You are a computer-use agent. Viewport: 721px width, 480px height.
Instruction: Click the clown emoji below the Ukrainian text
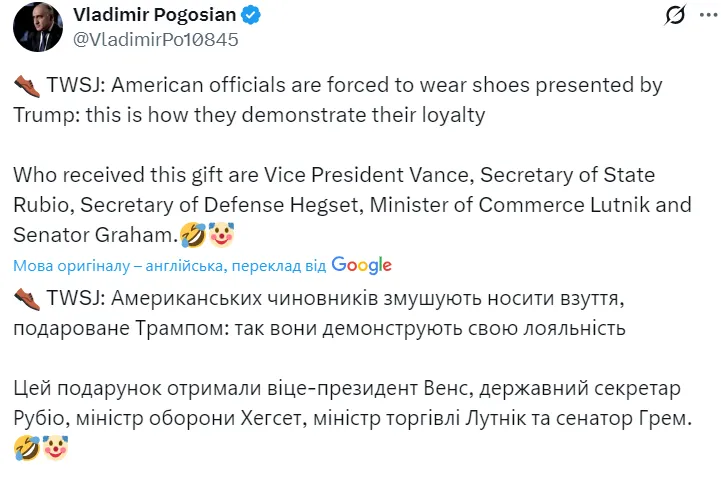pos(54,448)
